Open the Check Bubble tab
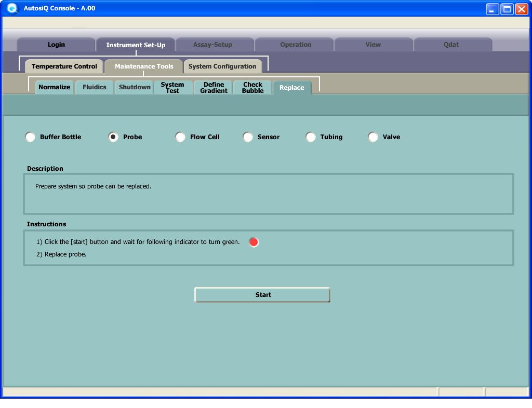The height and width of the screenshot is (408, 532). click(253, 87)
